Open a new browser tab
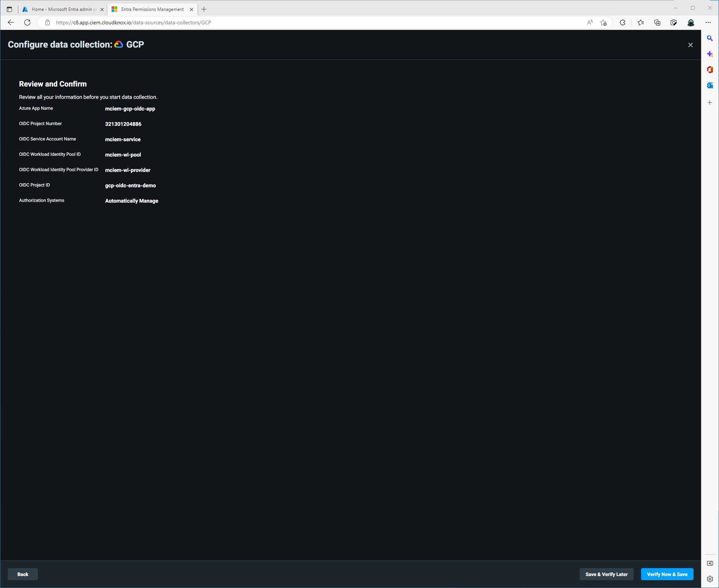The height and width of the screenshot is (588, 719). [204, 9]
